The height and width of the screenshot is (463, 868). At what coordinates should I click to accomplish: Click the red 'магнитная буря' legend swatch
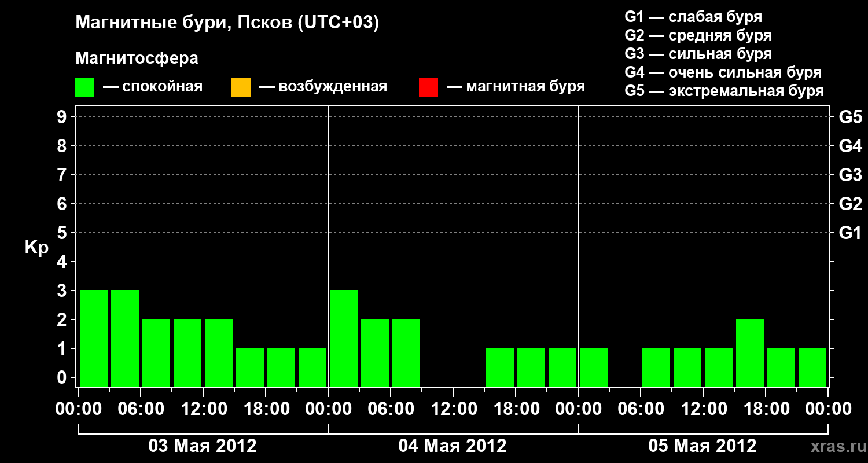[428, 87]
